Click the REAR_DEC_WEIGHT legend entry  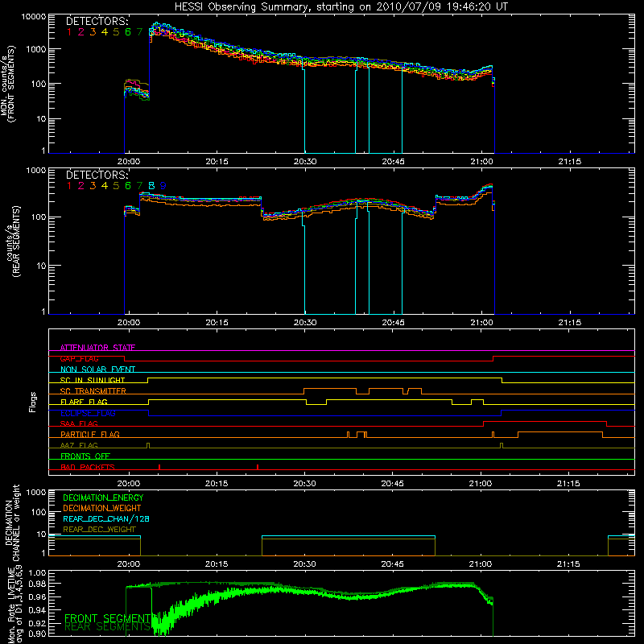click(x=99, y=530)
